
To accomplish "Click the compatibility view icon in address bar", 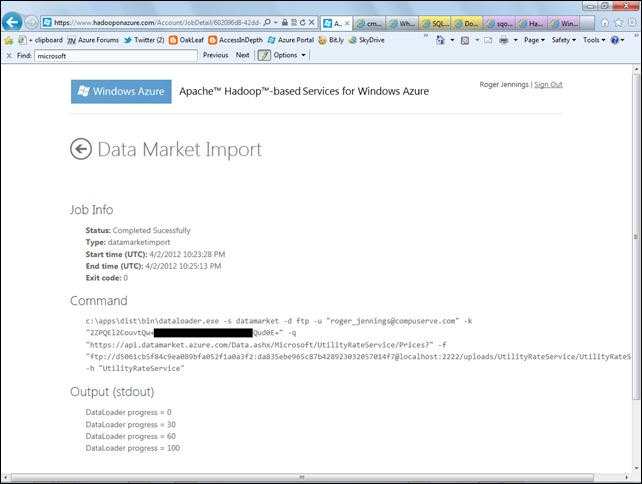I will 294,23.
